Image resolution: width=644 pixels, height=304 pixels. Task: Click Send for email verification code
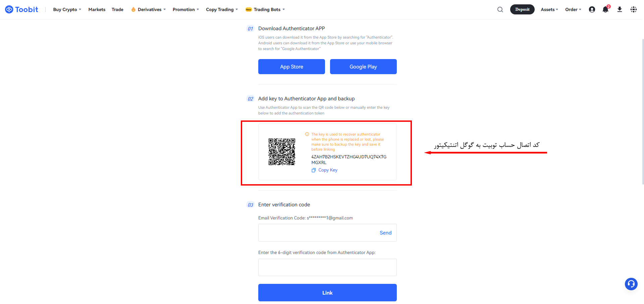point(385,233)
